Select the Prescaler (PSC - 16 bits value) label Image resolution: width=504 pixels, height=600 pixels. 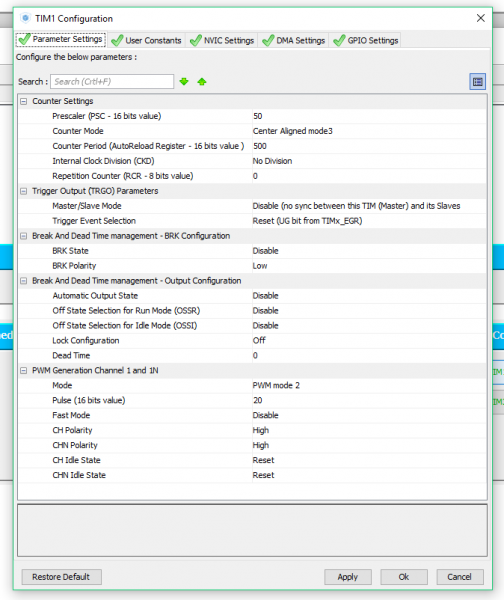pyautogui.click(x=107, y=116)
